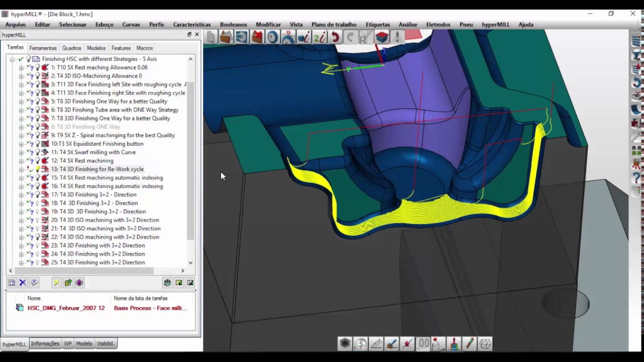Select the Basis Process - Face milli... text
The image size is (644, 362).
[x=150, y=308]
